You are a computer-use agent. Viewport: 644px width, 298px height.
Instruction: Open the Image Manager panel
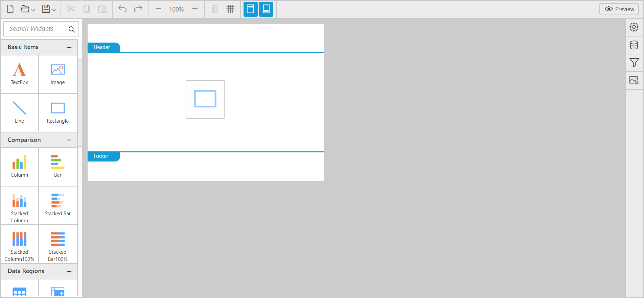[x=634, y=80]
